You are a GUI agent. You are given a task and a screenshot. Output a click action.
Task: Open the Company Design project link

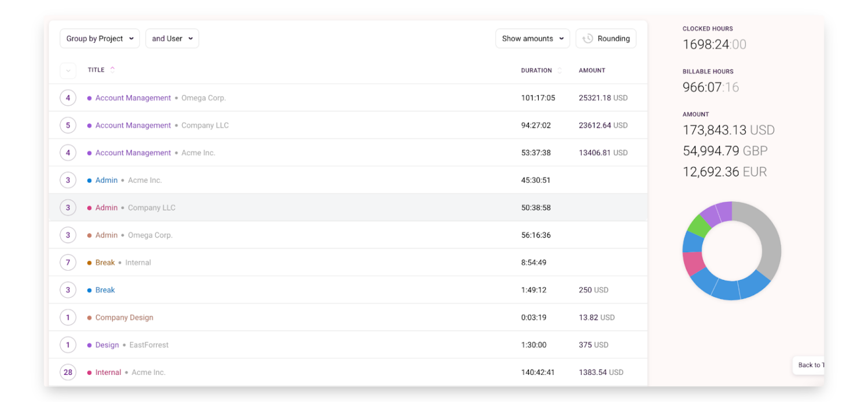pos(124,317)
